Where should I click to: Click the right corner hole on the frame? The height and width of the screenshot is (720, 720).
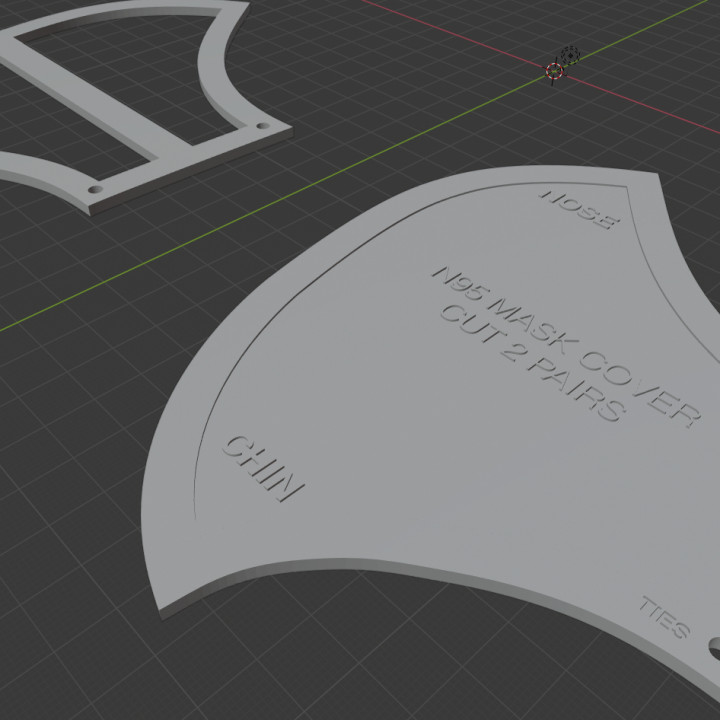click(261, 129)
